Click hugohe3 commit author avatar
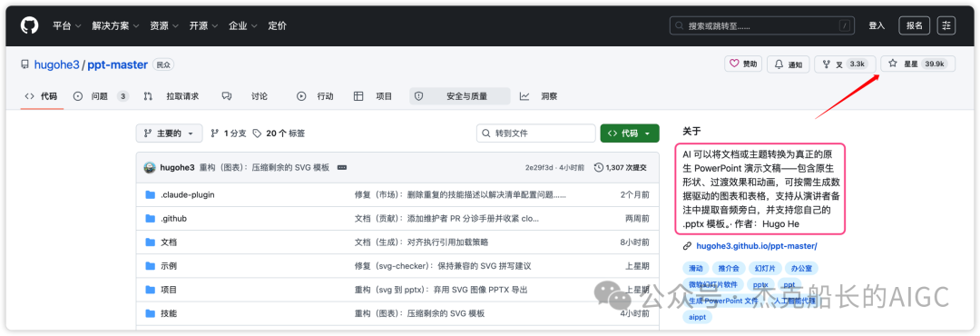980x336 pixels. point(150,168)
